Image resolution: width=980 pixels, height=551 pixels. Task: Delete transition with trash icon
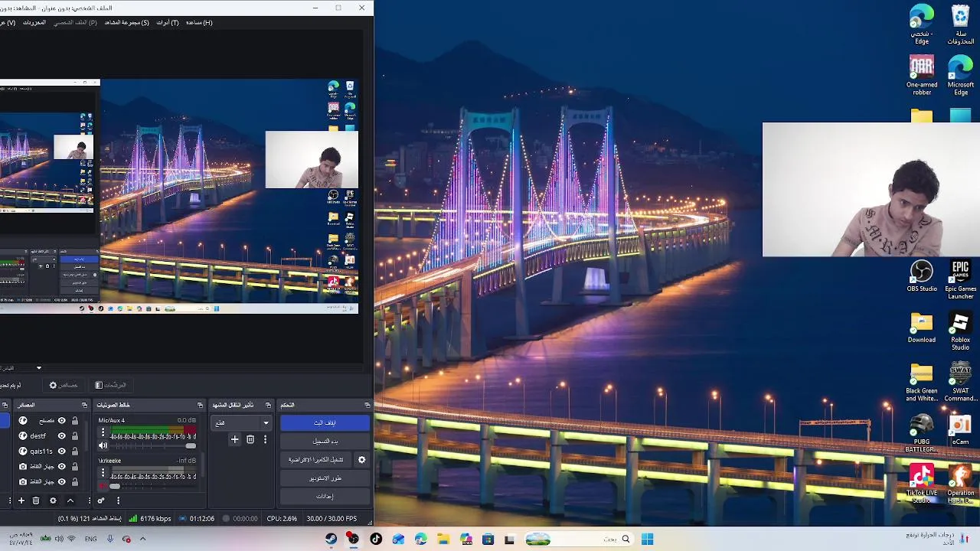[x=250, y=439]
